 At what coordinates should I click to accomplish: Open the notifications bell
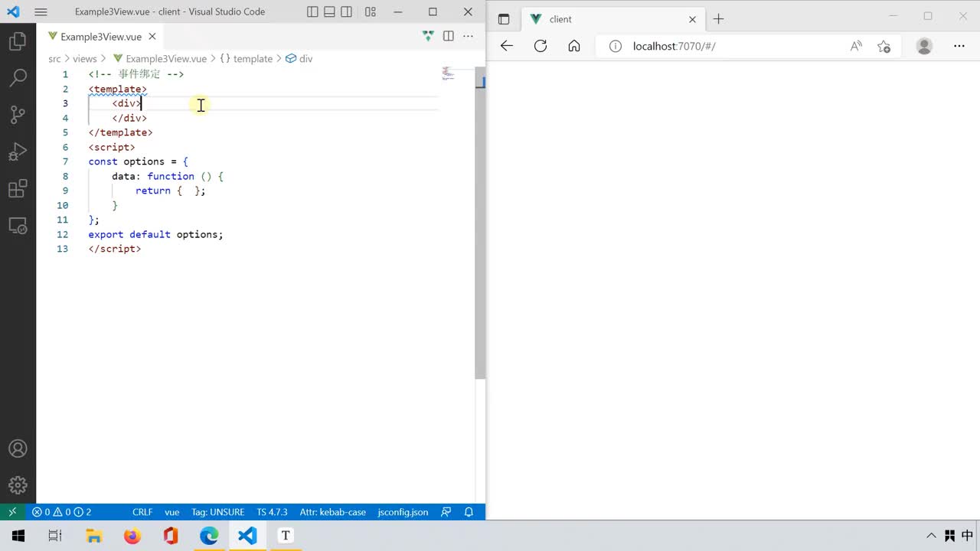469,512
